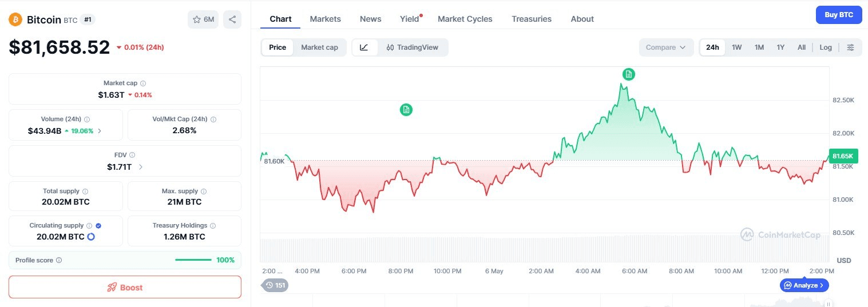868x307 pixels.
Task: Switch chart to Market cap view
Action: (319, 47)
